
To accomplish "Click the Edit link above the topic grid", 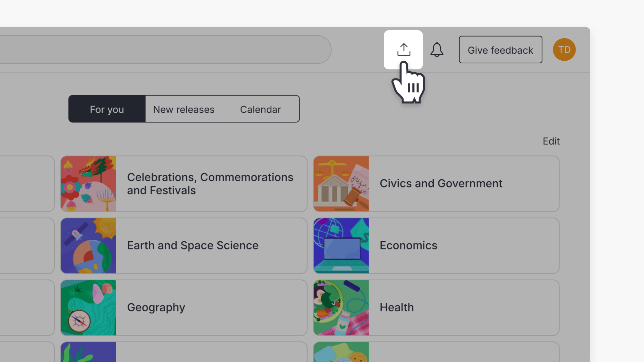I will pyautogui.click(x=551, y=141).
